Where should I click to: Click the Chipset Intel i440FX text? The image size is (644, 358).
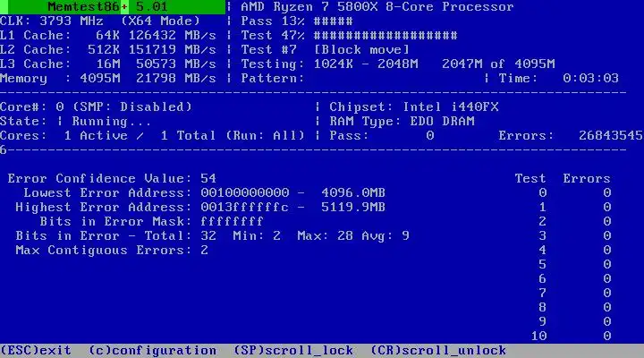(413, 107)
